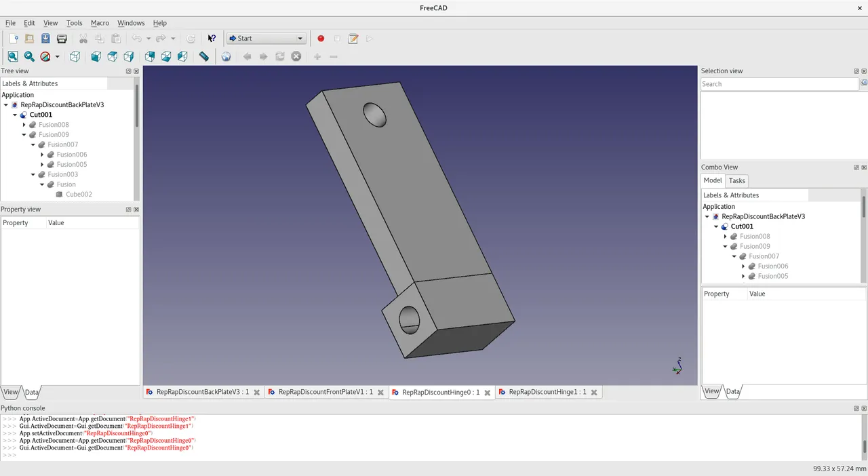
Task: Open the Start workbench selector
Action: click(x=266, y=39)
